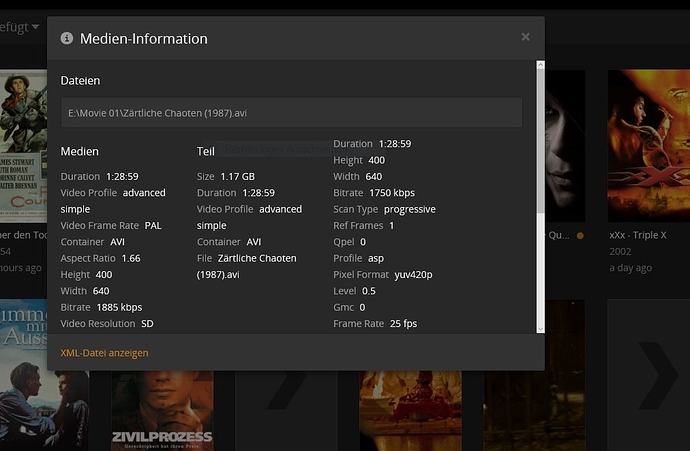690x451 pixels.
Task: Open the ZIVILPROZESS movie poster
Action: [162, 411]
